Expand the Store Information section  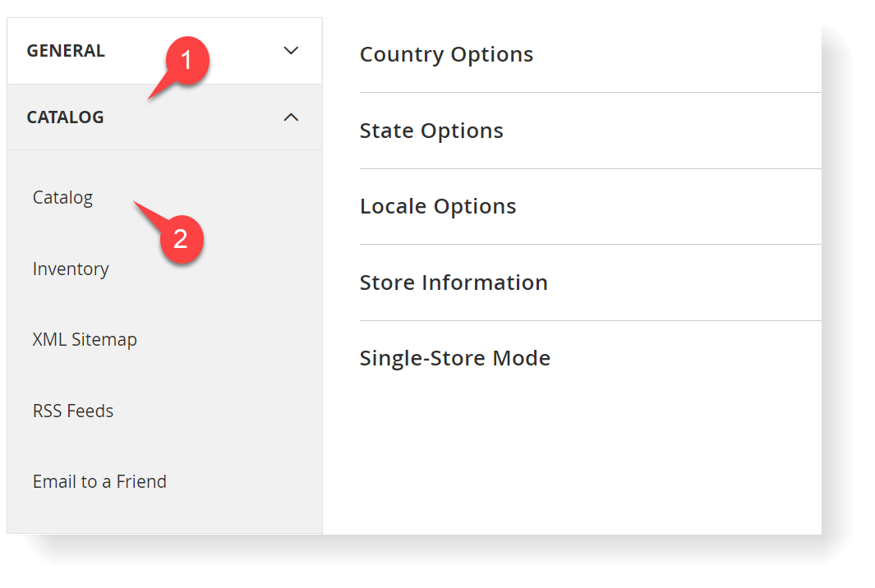(454, 283)
